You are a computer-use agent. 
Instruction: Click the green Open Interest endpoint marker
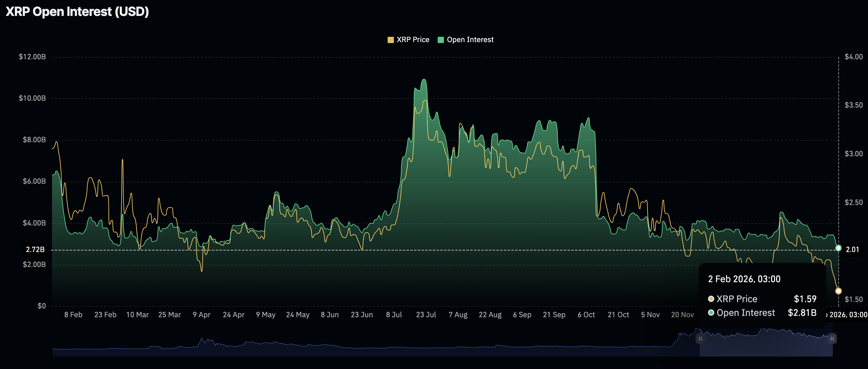click(x=838, y=248)
